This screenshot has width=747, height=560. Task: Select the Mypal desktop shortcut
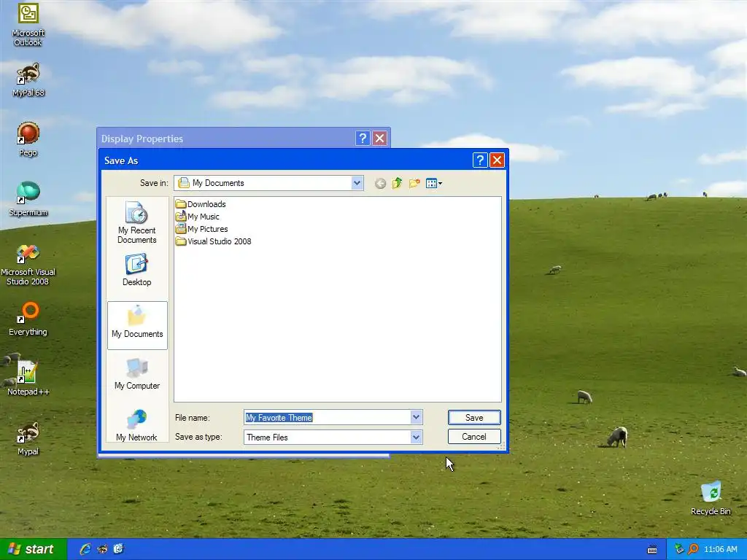click(28, 438)
